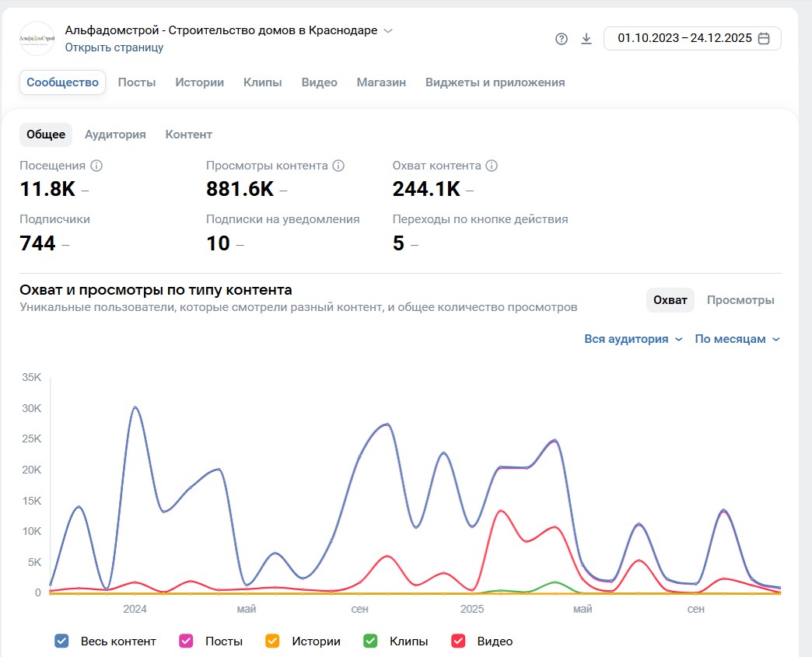Disable the Истории series checkbox
Viewport: 812px width, 657px height.
(272, 641)
